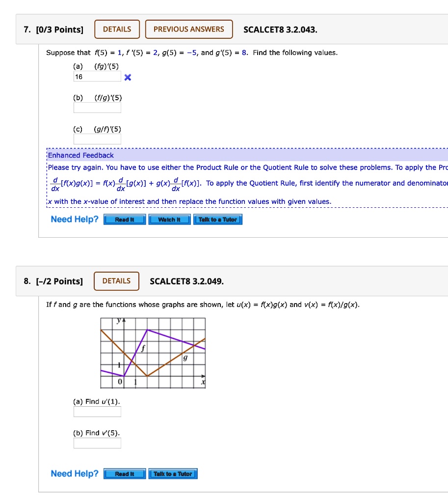
Task: Click the PREVIOUS ANSWERS button
Action: 188,29
